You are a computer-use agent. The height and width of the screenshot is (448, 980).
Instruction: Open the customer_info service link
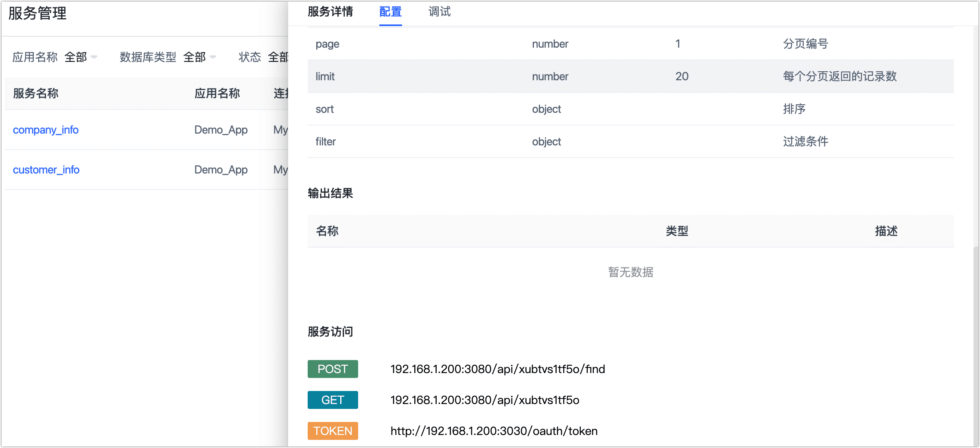pyautogui.click(x=46, y=170)
